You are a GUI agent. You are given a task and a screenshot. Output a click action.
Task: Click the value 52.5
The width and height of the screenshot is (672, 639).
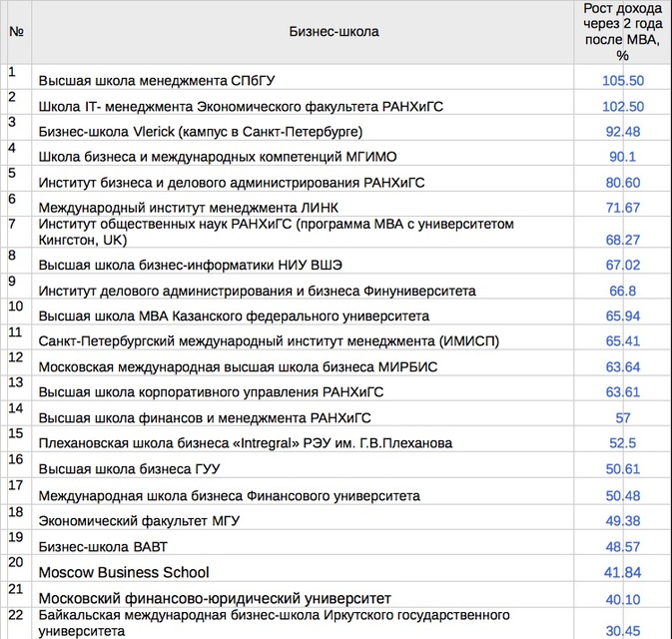[623, 443]
